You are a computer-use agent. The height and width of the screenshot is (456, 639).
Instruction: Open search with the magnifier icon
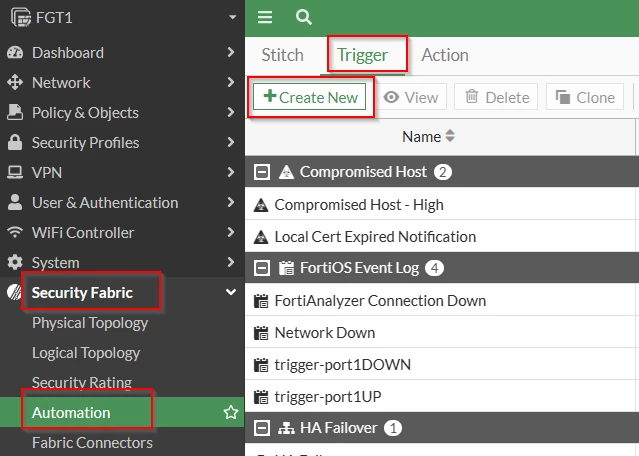[304, 17]
